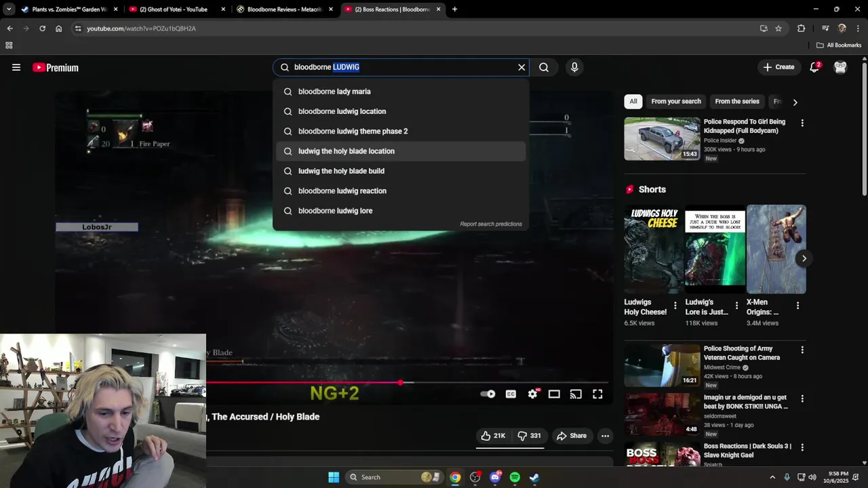Dislike the video (331)
Image resolution: width=868 pixels, height=488 pixels.
(530, 436)
